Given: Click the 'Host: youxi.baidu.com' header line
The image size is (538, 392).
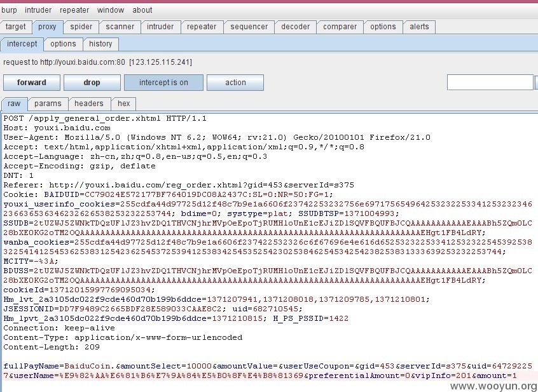Looking at the screenshot, I should [57, 128].
